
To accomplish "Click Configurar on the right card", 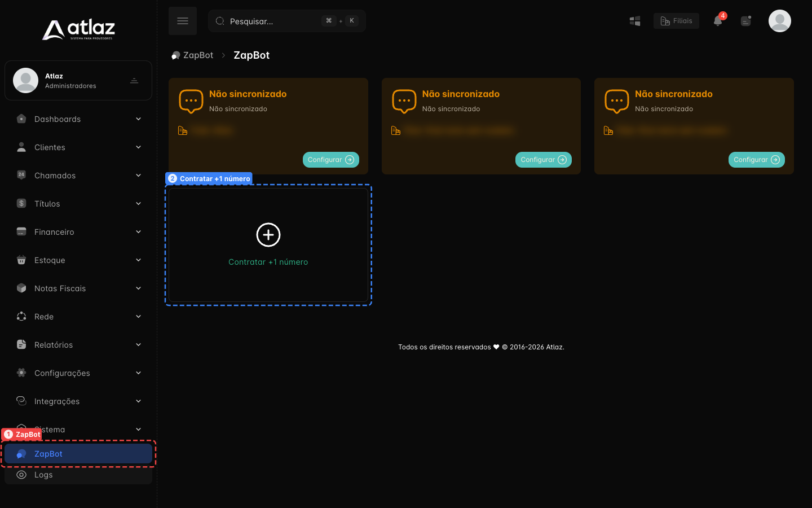I will [757, 160].
